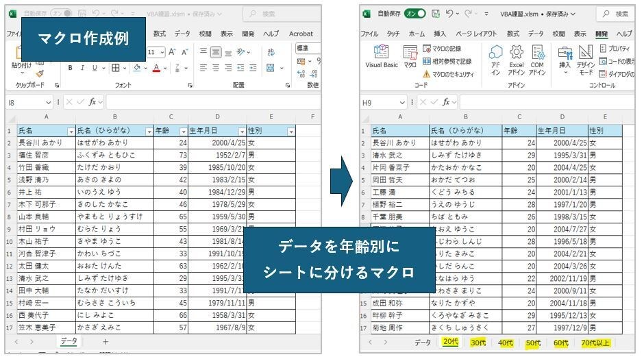Open filter dropdown on 生年月日 header
The height and width of the screenshot is (359, 644).
242,132
